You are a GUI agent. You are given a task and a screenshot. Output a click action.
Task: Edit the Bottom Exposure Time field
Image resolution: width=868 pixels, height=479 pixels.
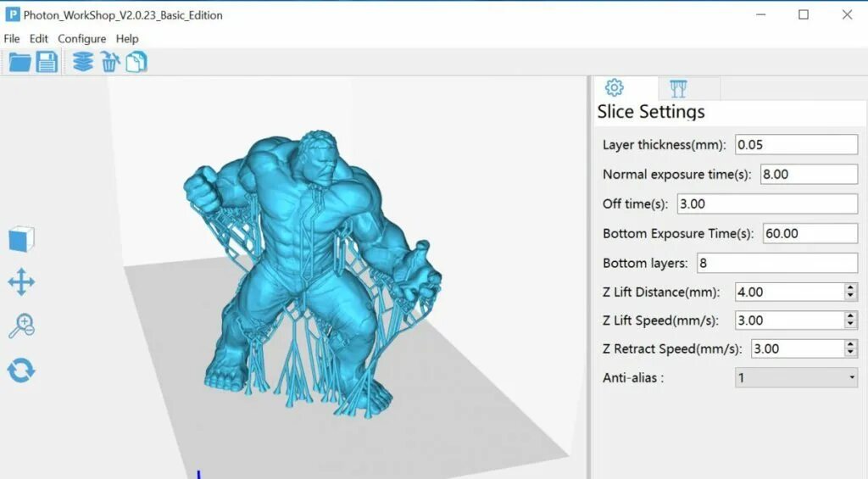810,233
